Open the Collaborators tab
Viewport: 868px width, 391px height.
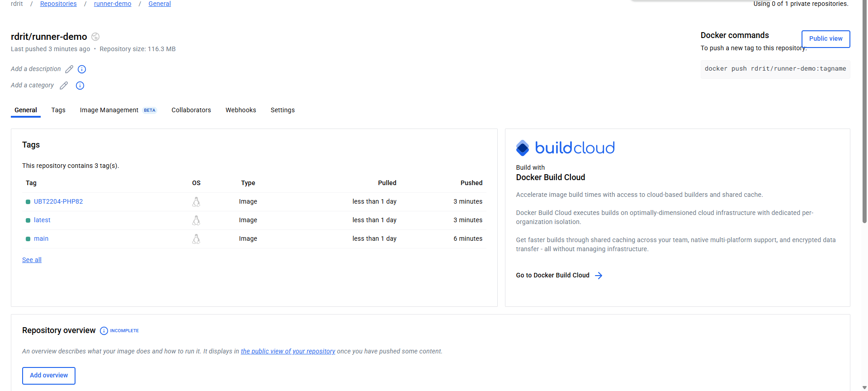click(x=191, y=110)
